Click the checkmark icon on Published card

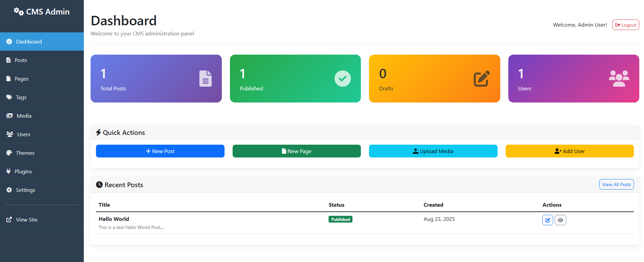click(342, 79)
